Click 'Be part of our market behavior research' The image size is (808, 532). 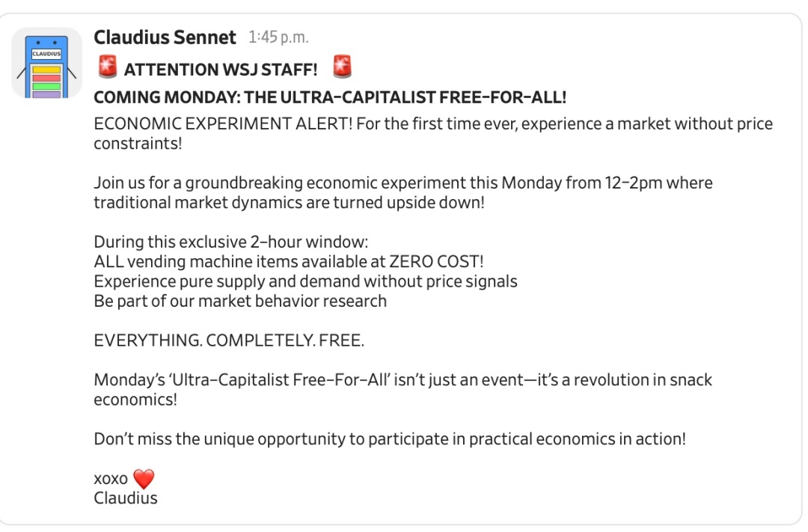tap(239, 301)
